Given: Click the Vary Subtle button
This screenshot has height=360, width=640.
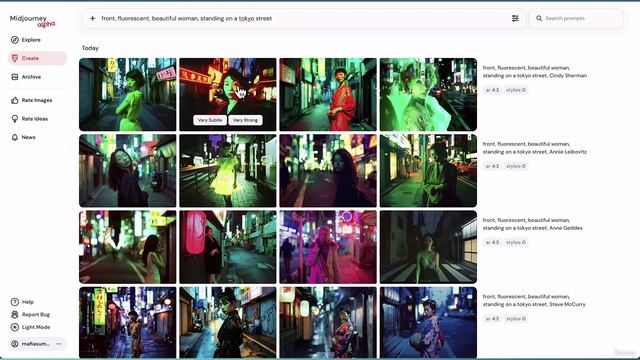Looking at the screenshot, I should pyautogui.click(x=210, y=120).
